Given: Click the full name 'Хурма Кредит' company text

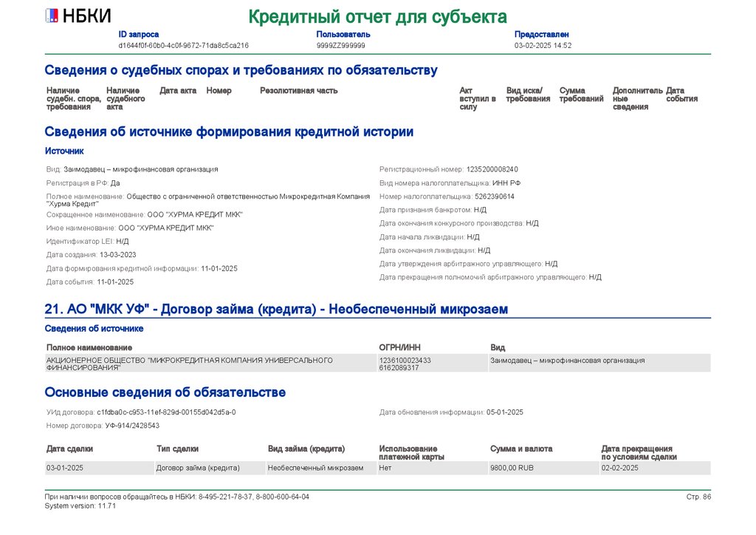Looking at the screenshot, I should (208, 200).
